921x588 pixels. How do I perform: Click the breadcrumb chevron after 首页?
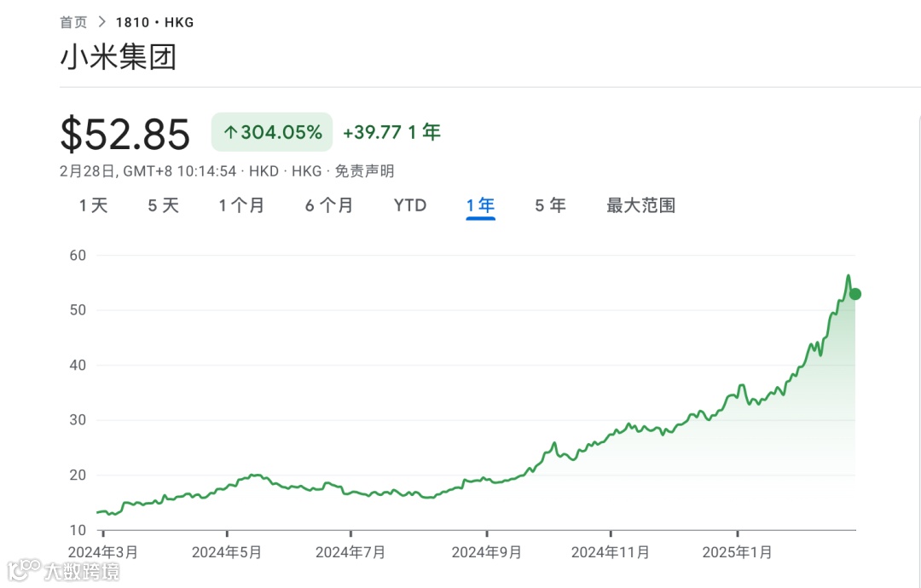click(101, 22)
